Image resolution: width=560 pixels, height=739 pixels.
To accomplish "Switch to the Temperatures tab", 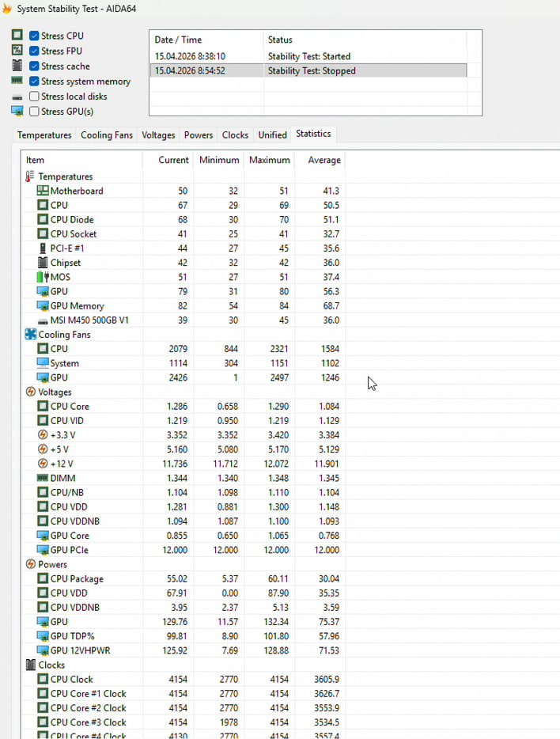I will click(44, 135).
